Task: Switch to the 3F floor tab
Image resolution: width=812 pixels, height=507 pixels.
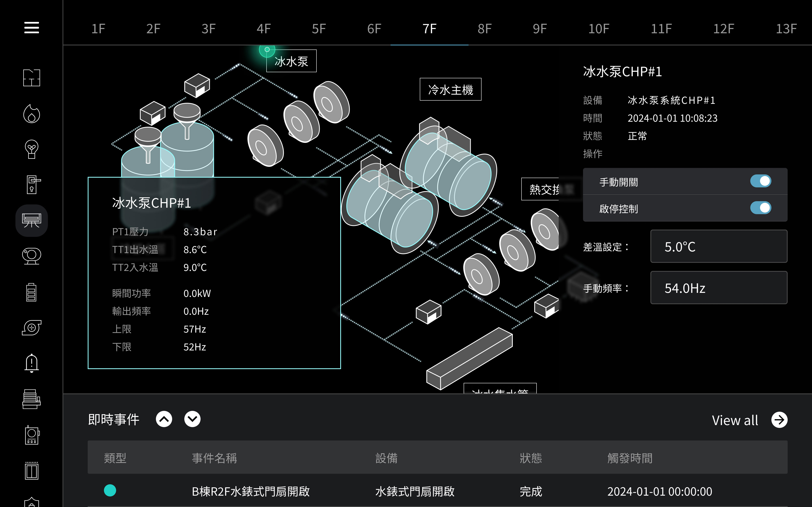Action: (x=208, y=29)
